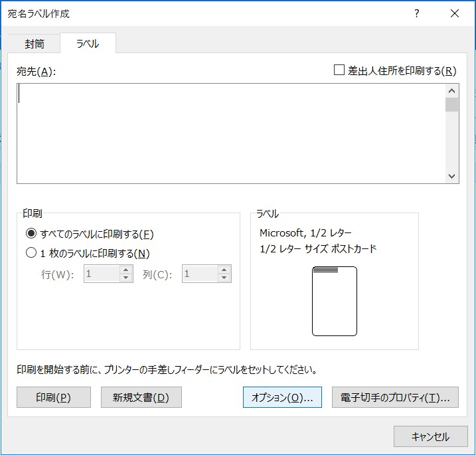
Task: Switch to the 封筒 tab
Action: tap(35, 44)
